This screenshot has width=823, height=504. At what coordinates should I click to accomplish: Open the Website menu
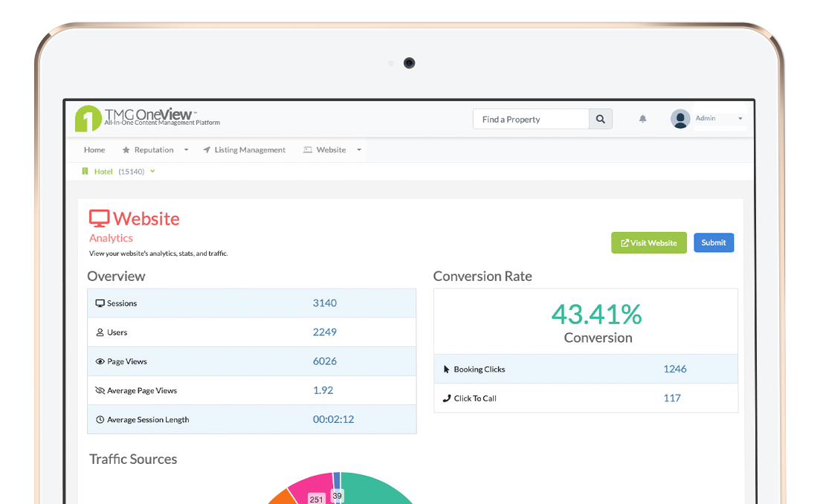click(x=332, y=150)
